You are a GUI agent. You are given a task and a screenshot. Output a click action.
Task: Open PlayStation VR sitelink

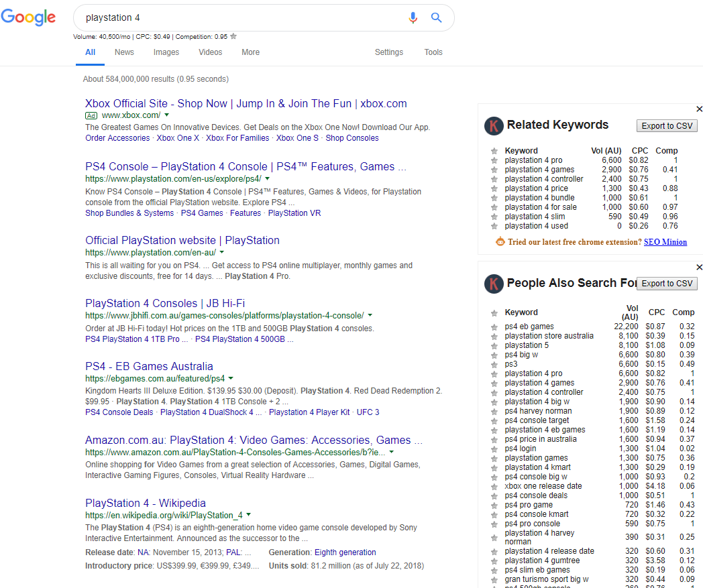pos(294,213)
